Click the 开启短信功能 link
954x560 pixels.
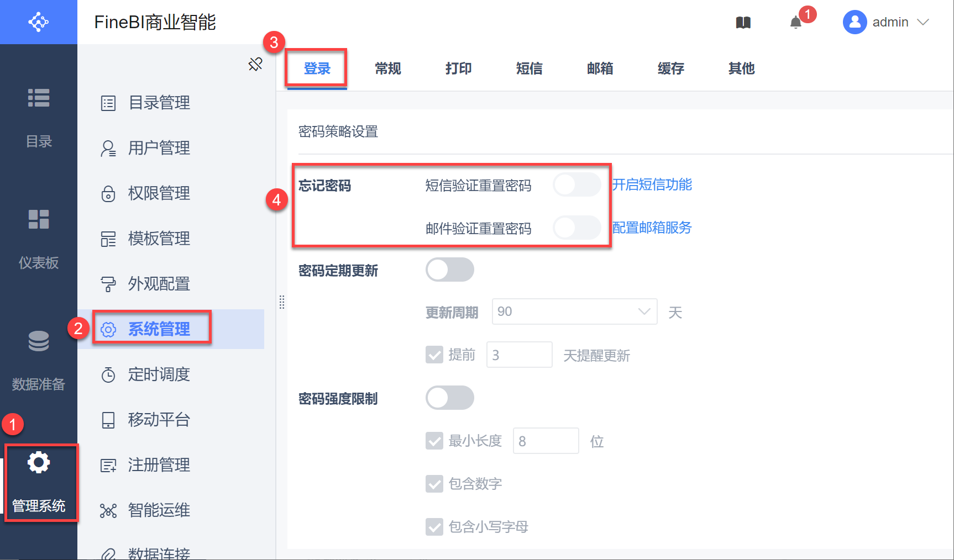pyautogui.click(x=652, y=184)
